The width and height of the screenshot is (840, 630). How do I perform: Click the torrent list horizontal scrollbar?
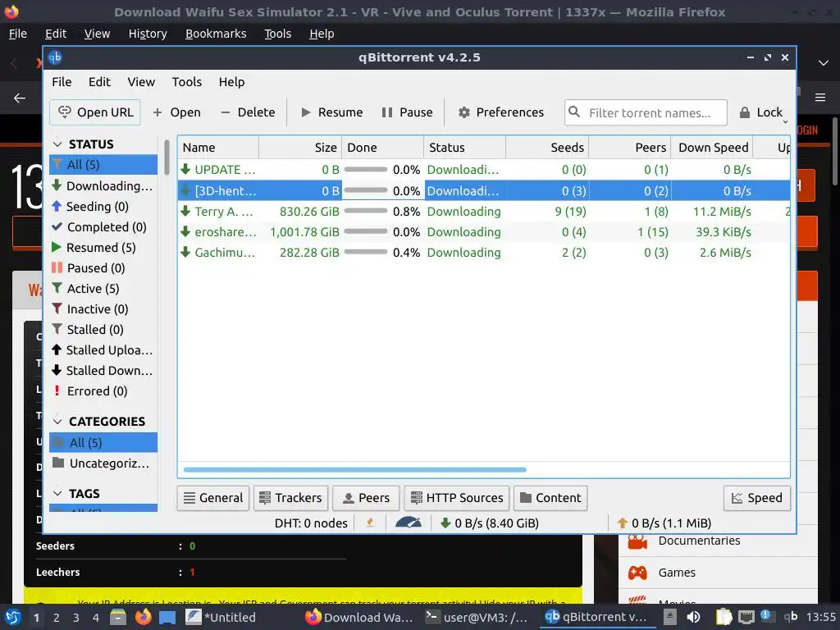click(x=354, y=470)
